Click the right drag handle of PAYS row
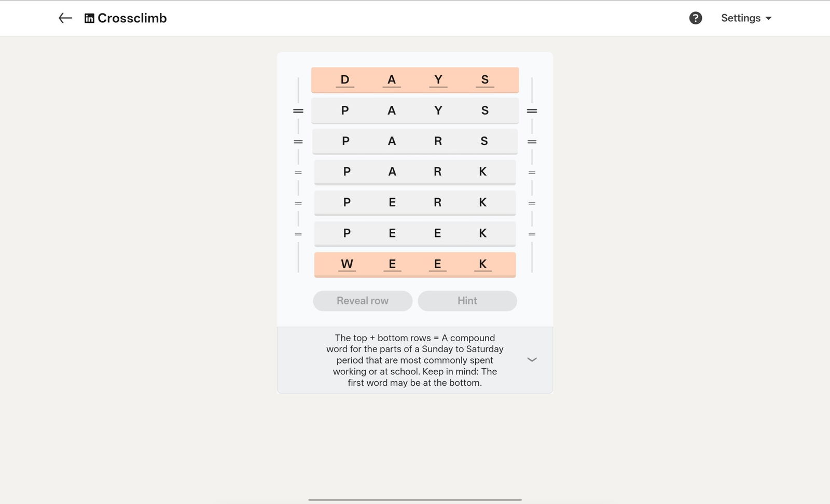The width and height of the screenshot is (830, 504). coord(532,111)
